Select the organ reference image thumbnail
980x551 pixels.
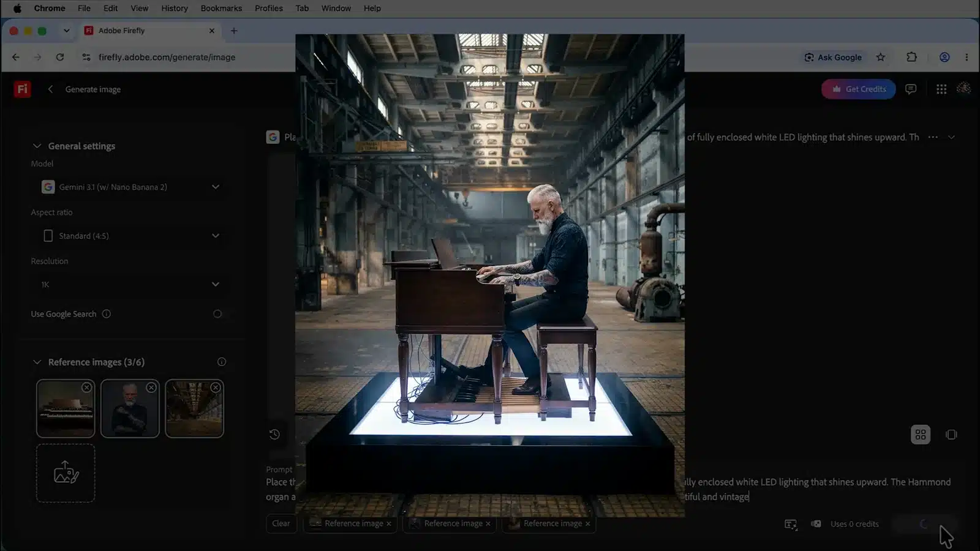(x=66, y=408)
